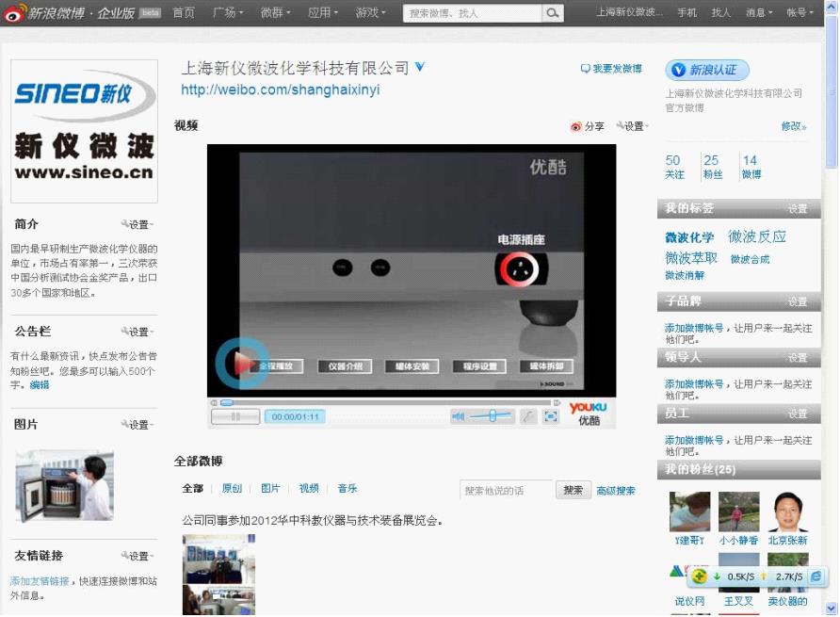Adjust the video volume slider
The width and height of the screenshot is (840, 617).
coord(492,416)
